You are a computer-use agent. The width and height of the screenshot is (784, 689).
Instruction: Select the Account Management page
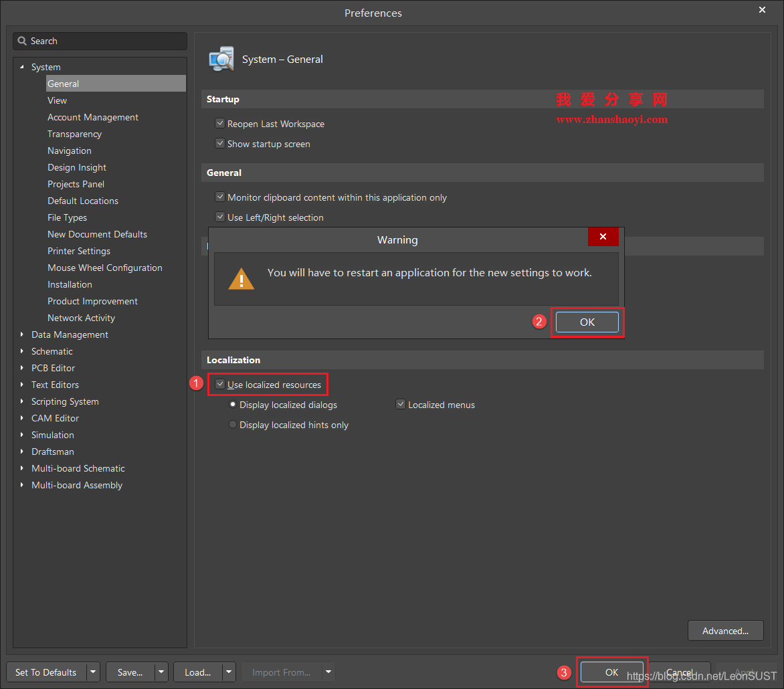coord(93,117)
